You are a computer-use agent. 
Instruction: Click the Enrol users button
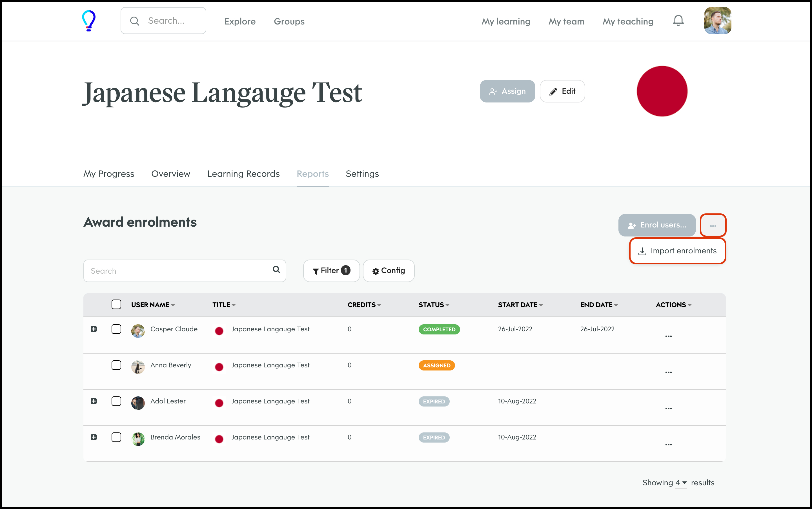656,225
